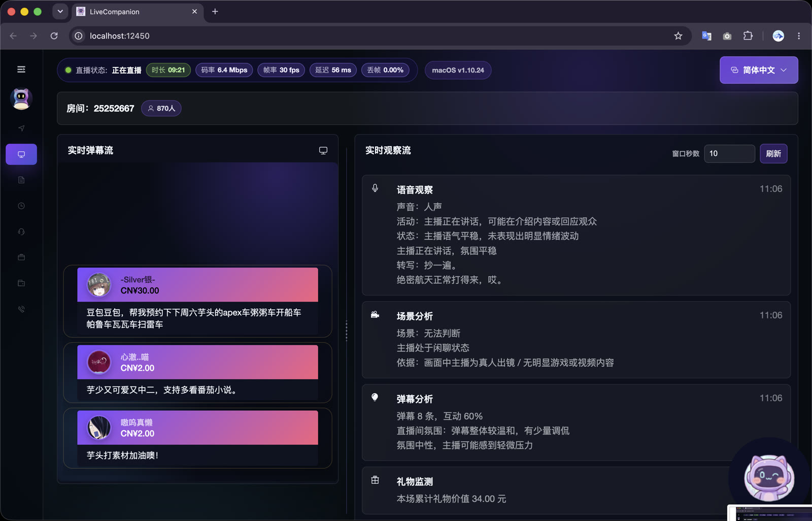The height and width of the screenshot is (521, 812).
Task: Open Google Translate browser icon
Action: coord(706,36)
